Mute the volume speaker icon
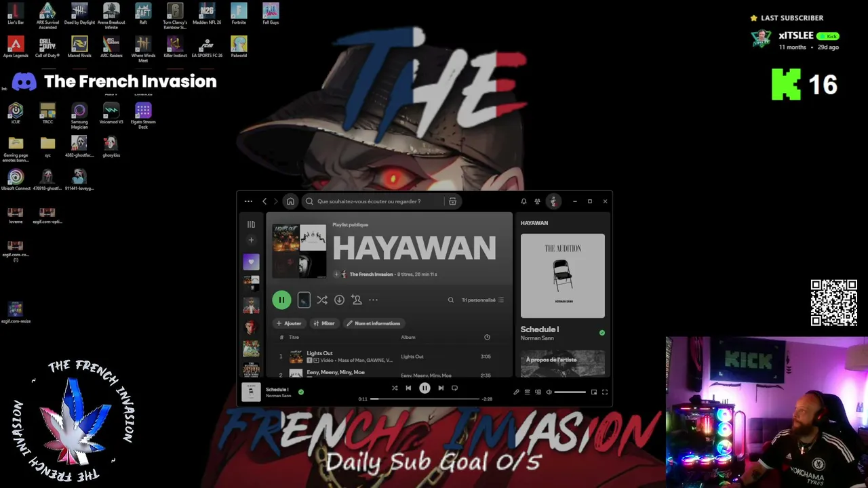Screen dimensions: 868x488 tap(549, 392)
